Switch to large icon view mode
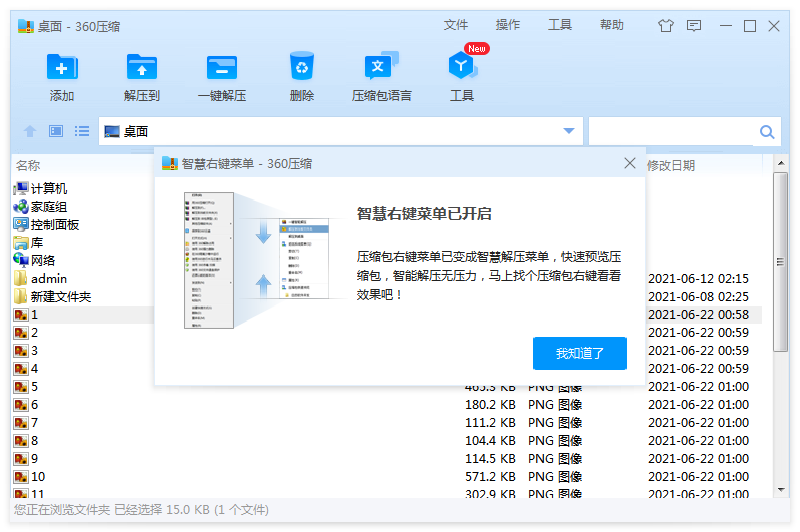The image size is (800, 532). (x=56, y=131)
